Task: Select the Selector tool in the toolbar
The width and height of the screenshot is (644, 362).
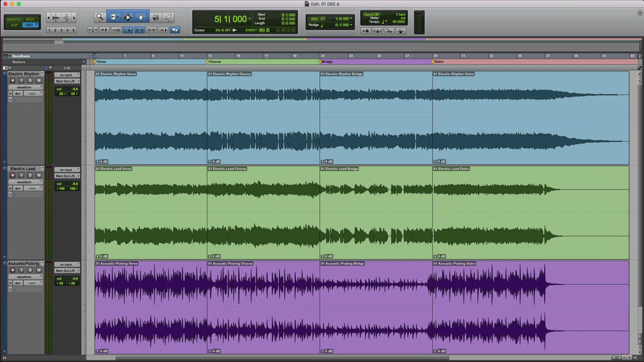Action: click(x=127, y=17)
